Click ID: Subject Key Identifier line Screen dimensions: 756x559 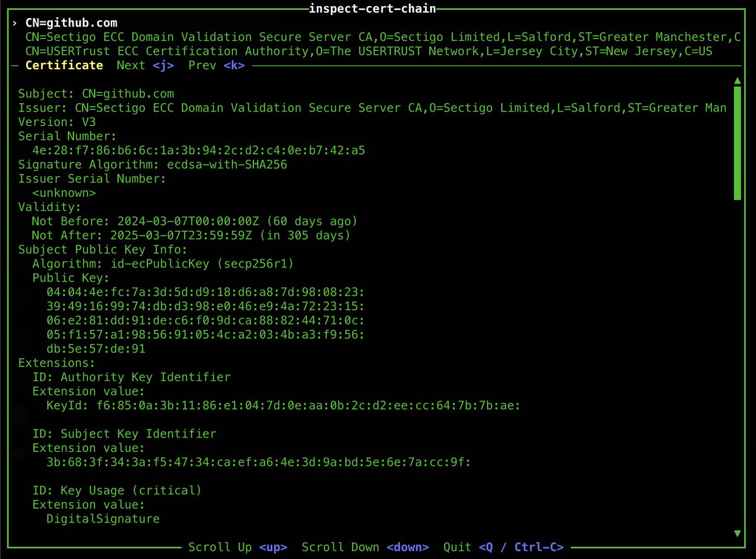point(124,434)
